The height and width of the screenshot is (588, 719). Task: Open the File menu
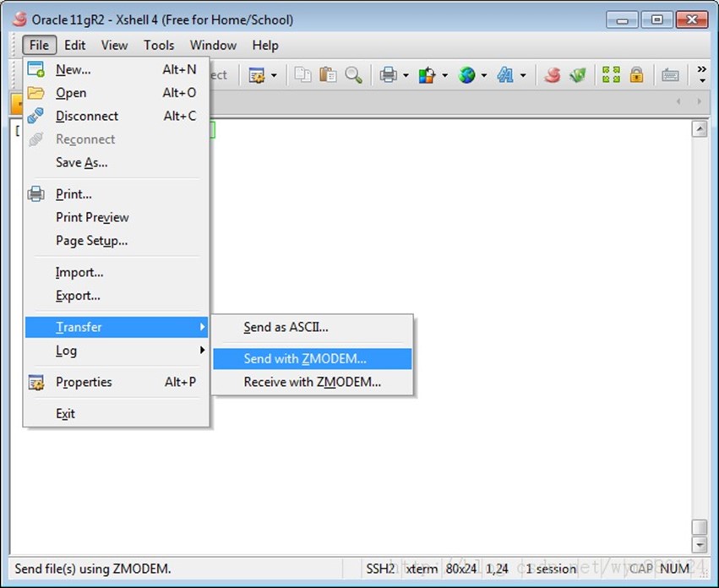coord(39,45)
